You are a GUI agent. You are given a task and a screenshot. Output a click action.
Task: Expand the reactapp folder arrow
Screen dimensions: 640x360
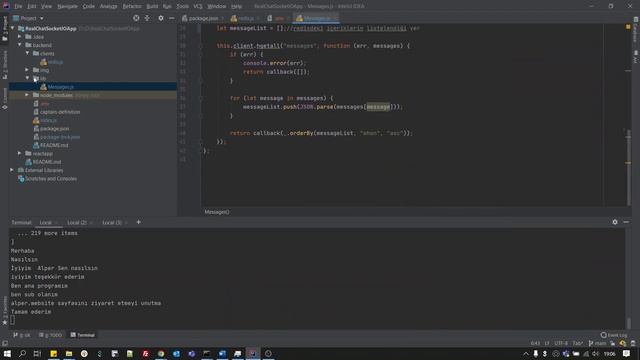(20, 153)
